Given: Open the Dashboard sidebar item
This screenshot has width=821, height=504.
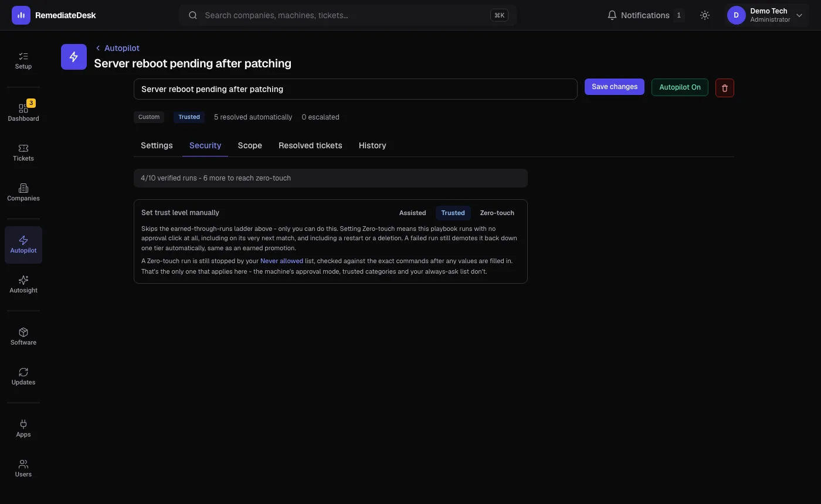Looking at the screenshot, I should [x=23, y=113].
